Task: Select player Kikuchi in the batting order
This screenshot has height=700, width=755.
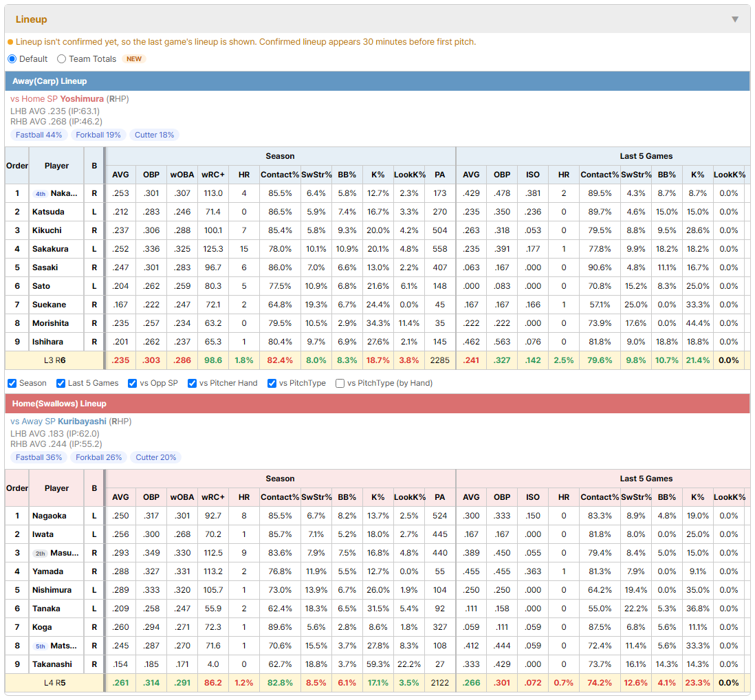Action: click(x=47, y=230)
